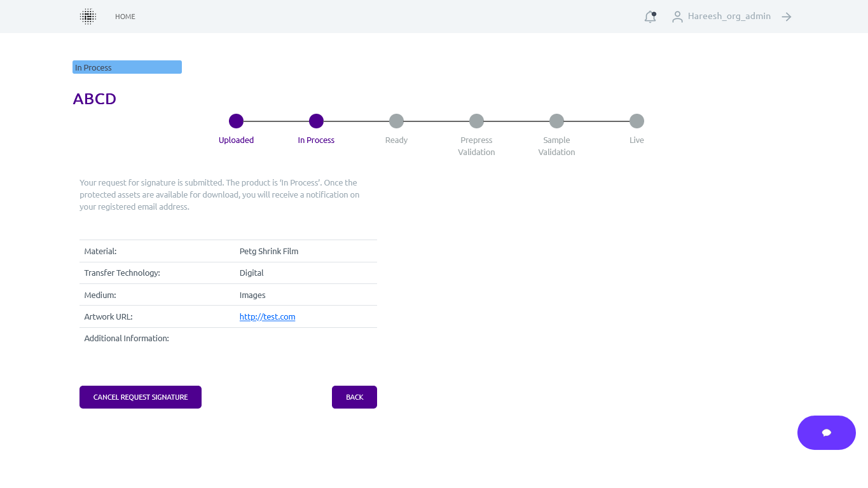The image size is (868, 488).
Task: Click the blue In Process status badge
Action: (127, 67)
